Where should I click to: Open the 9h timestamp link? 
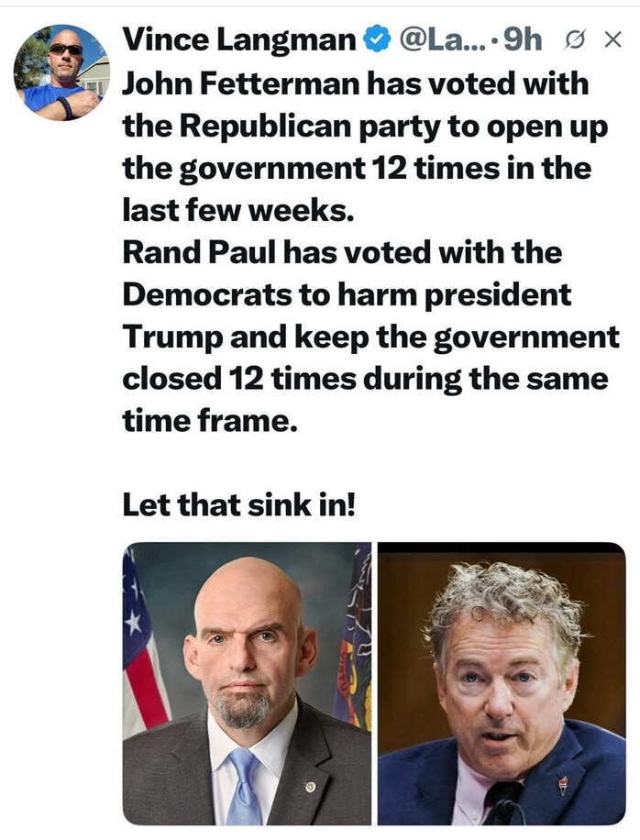click(x=524, y=39)
